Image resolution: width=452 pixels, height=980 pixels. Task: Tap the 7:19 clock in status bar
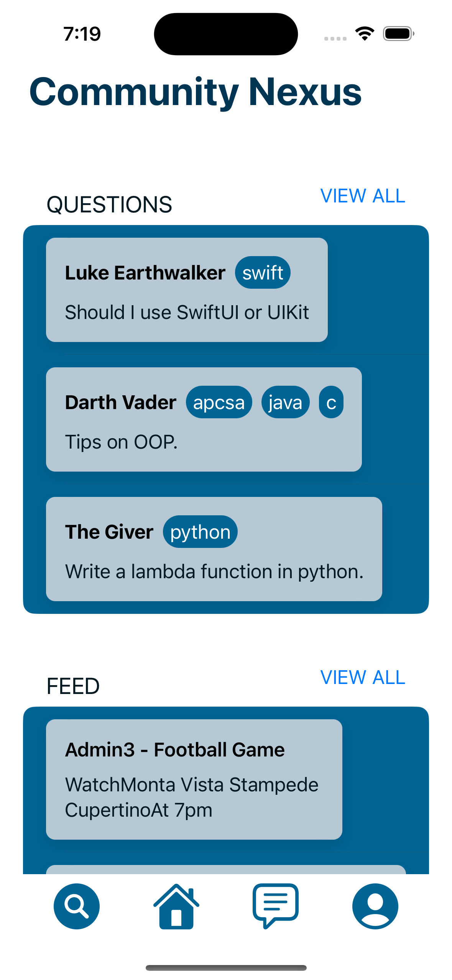click(82, 34)
